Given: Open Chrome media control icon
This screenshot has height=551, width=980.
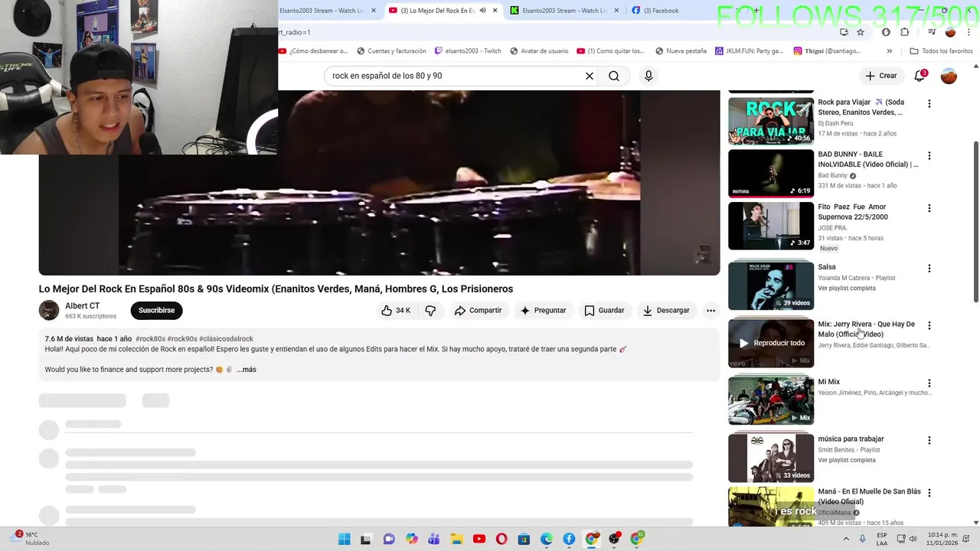Looking at the screenshot, I should (932, 32).
